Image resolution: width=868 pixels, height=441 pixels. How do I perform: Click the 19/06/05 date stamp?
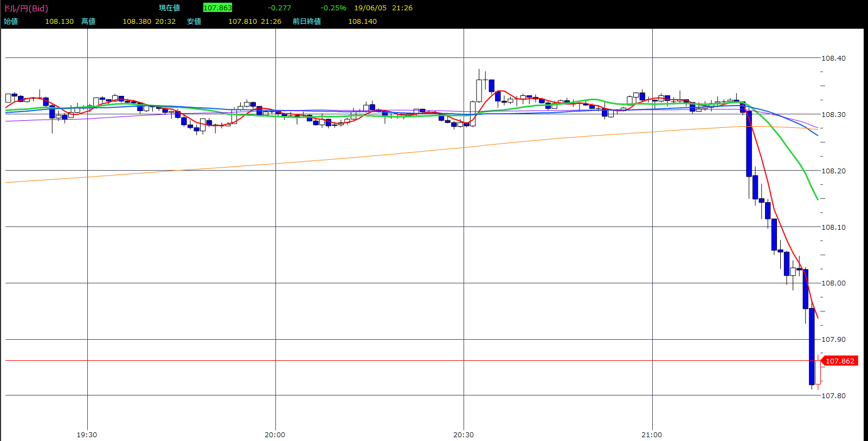(x=370, y=8)
